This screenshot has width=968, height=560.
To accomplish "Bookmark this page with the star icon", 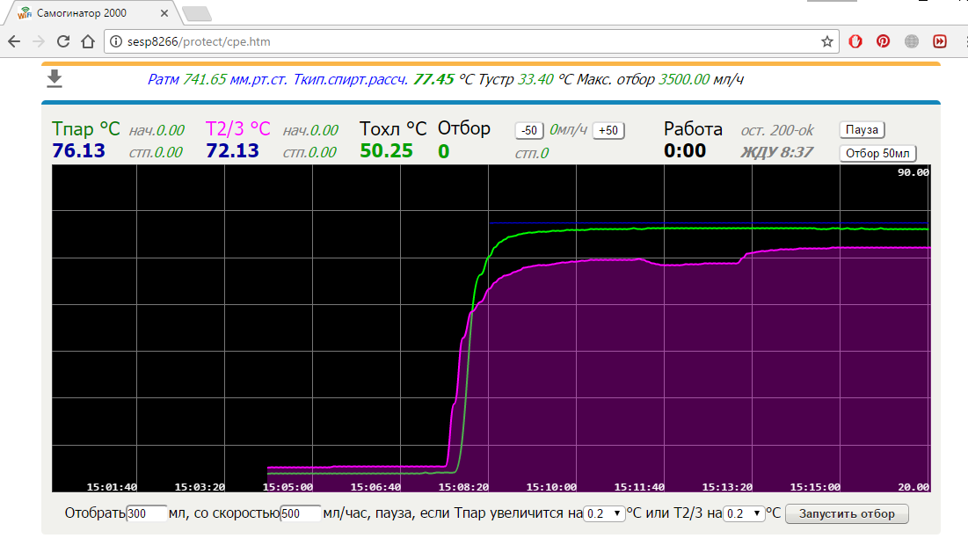I will 827,41.
